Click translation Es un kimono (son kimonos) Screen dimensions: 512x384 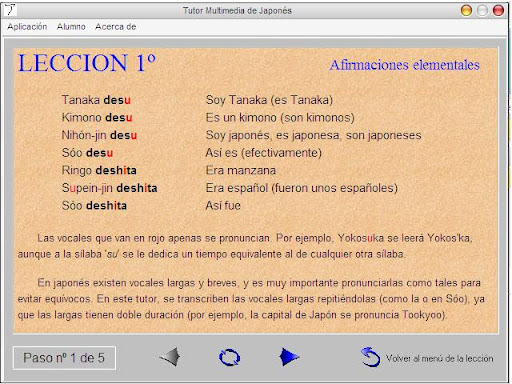click(x=280, y=117)
